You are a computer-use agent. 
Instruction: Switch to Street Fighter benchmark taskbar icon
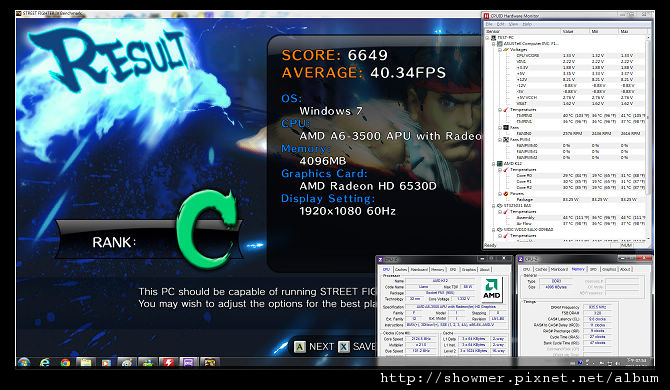pyautogui.click(x=209, y=363)
